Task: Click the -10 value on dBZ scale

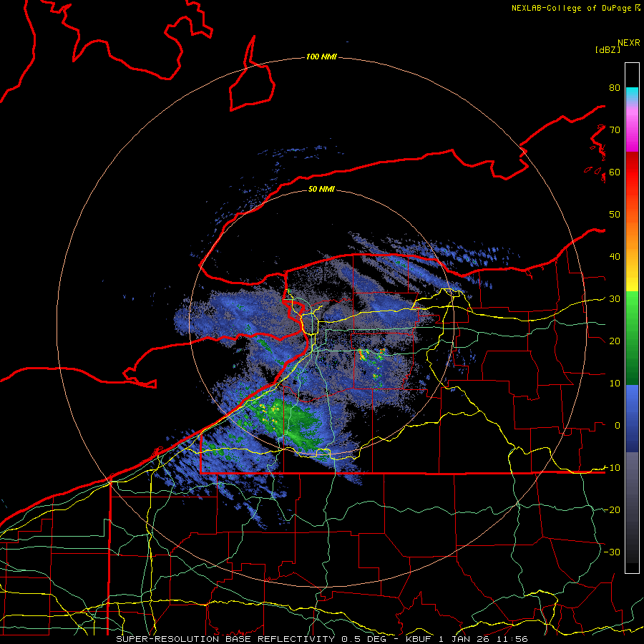Action: click(612, 468)
